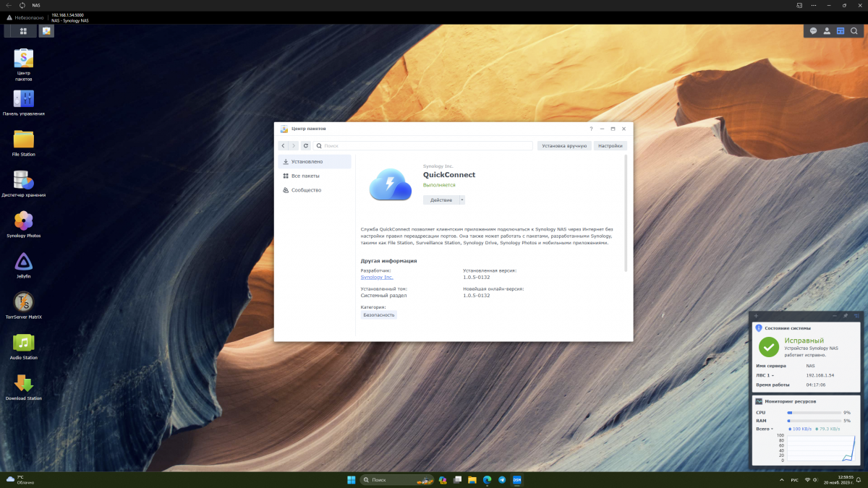Click the network traffic graph
Screen dimensions: 868x488
click(821, 448)
